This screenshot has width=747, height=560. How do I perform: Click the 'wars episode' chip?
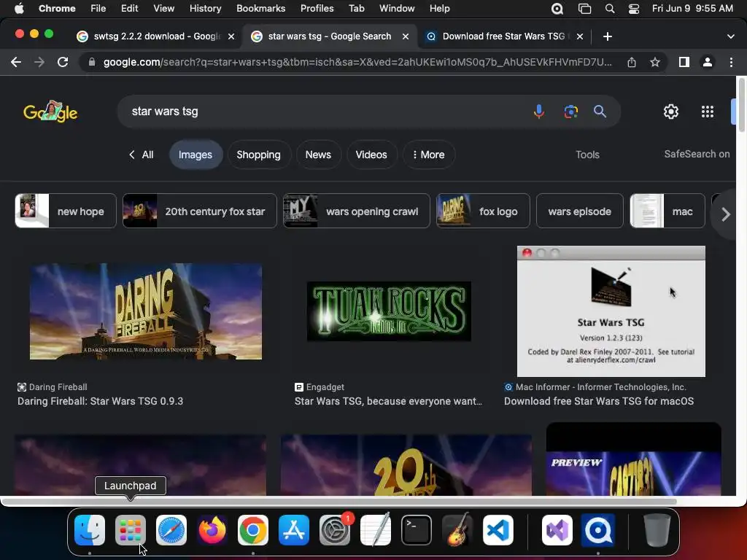580,211
